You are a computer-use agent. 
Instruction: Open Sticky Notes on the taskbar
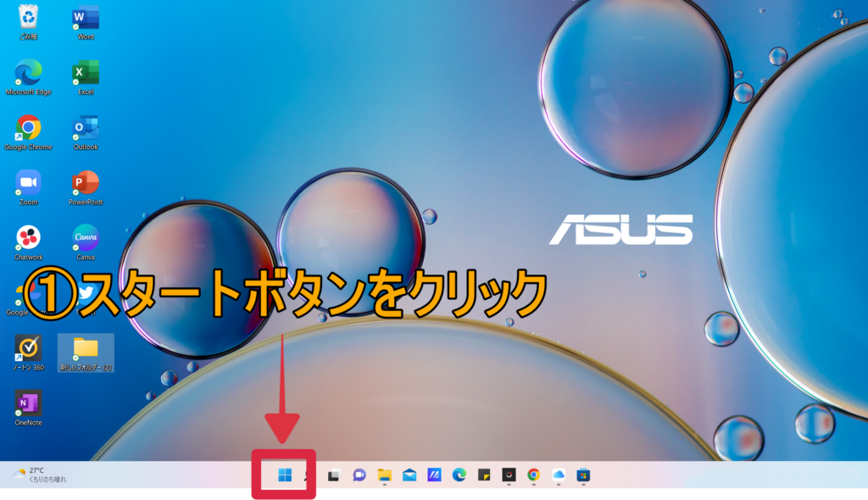[x=484, y=475]
